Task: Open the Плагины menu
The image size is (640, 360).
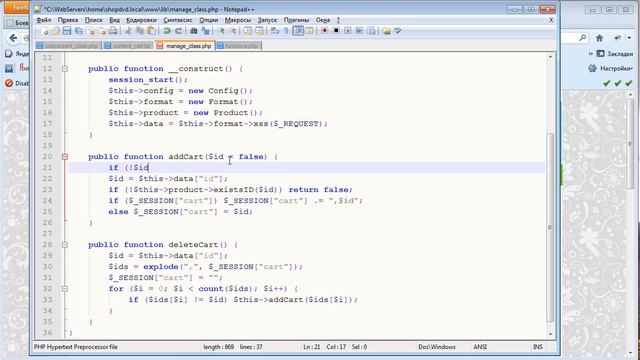Action: pyautogui.click(x=296, y=20)
